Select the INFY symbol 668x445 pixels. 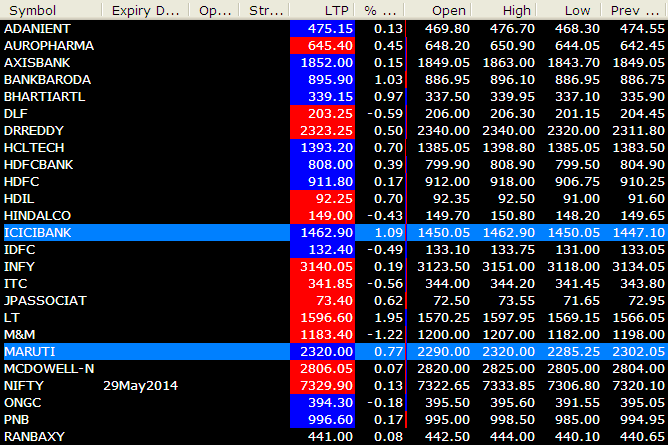19,267
